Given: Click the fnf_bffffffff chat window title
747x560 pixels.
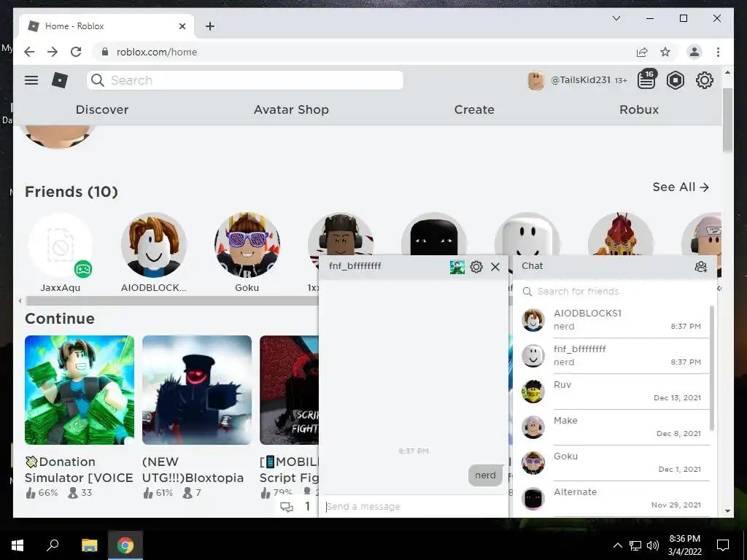Looking at the screenshot, I should (x=355, y=266).
